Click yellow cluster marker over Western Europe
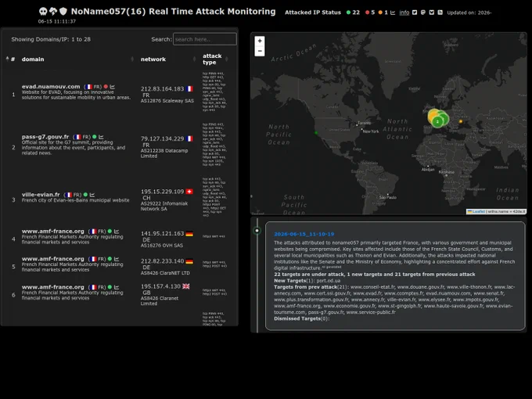The height and width of the screenshot is (399, 532). [x=434, y=115]
